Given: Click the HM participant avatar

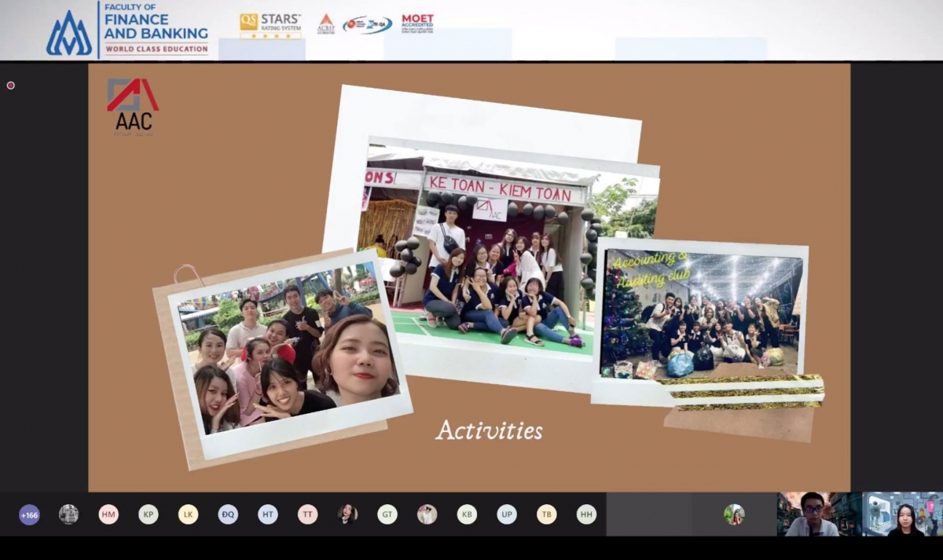Looking at the screenshot, I should point(108,514).
